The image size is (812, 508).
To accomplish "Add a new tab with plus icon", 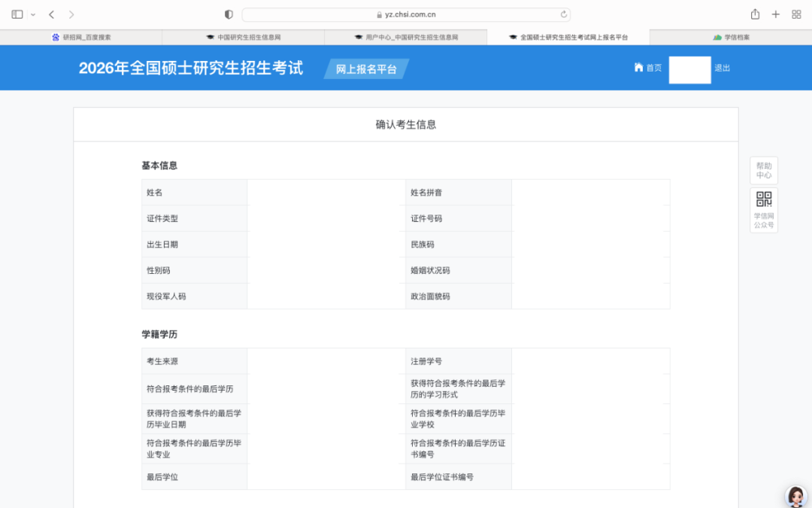I will (x=776, y=14).
